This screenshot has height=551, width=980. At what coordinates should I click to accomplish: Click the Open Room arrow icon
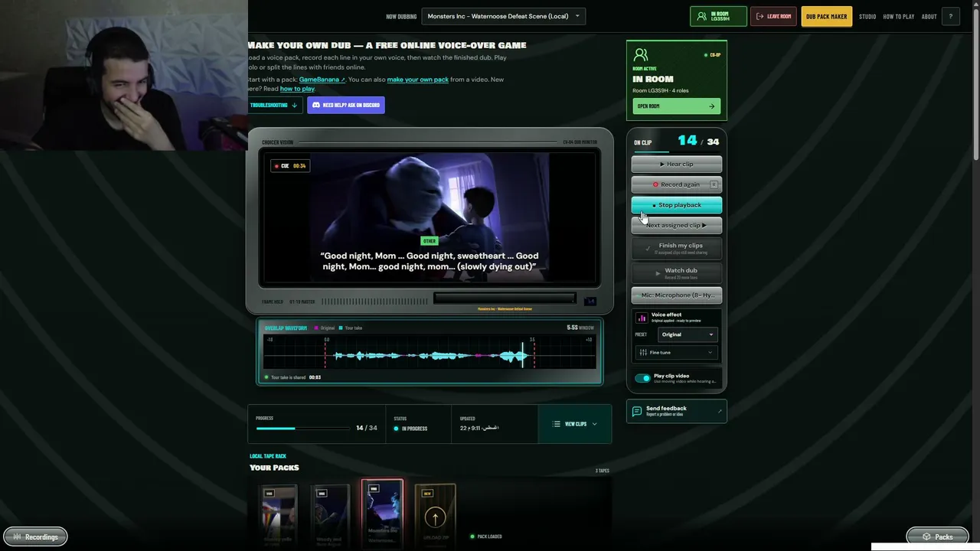pyautogui.click(x=711, y=106)
